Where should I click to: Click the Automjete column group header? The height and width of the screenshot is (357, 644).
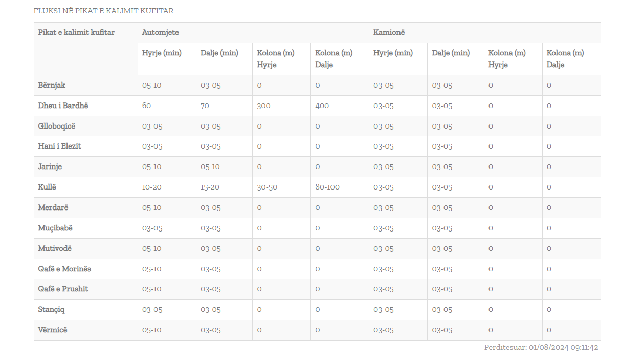(x=161, y=32)
